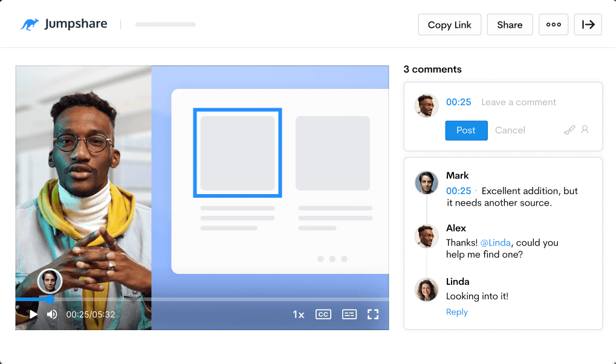Open the three-dot more options menu
The image size is (616, 364).
[553, 25]
